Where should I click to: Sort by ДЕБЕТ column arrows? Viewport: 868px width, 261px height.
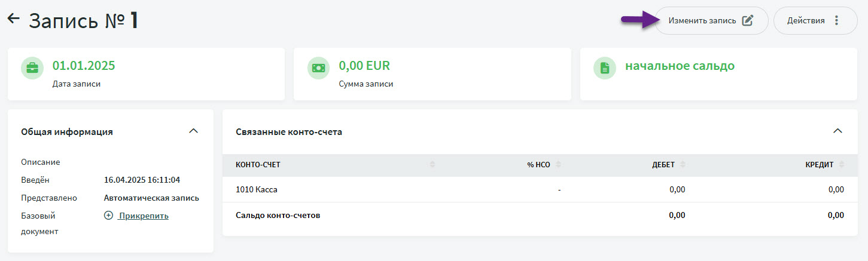683,165
